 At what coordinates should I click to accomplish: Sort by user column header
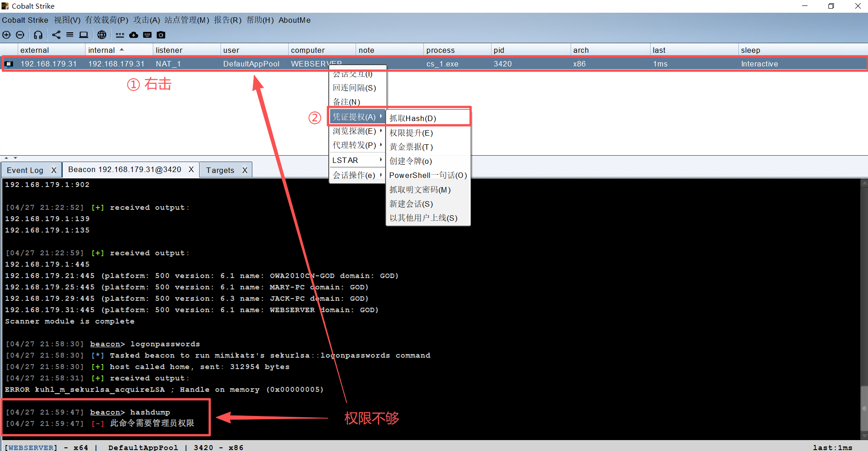click(x=254, y=50)
